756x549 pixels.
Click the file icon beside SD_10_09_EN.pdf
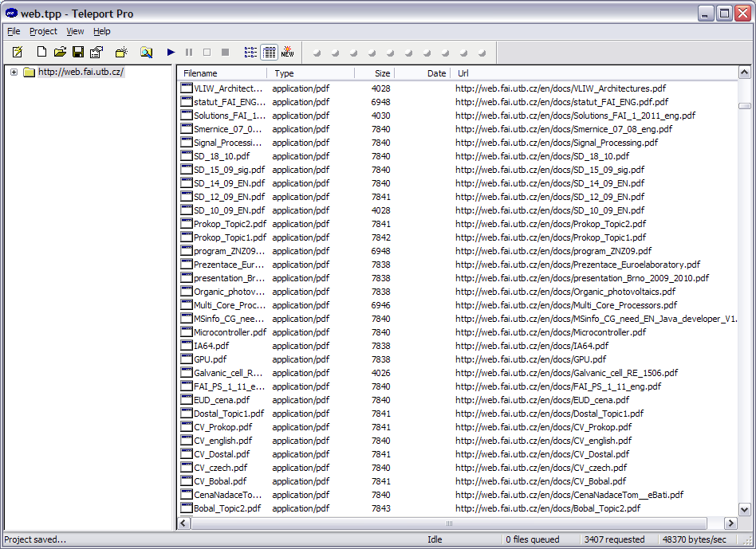click(187, 210)
